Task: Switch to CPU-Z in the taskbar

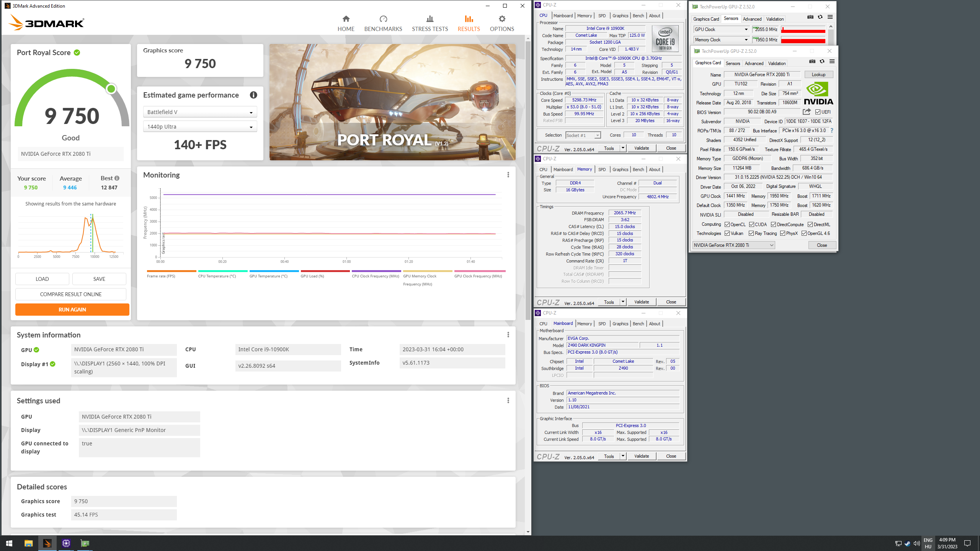Action: (x=66, y=543)
